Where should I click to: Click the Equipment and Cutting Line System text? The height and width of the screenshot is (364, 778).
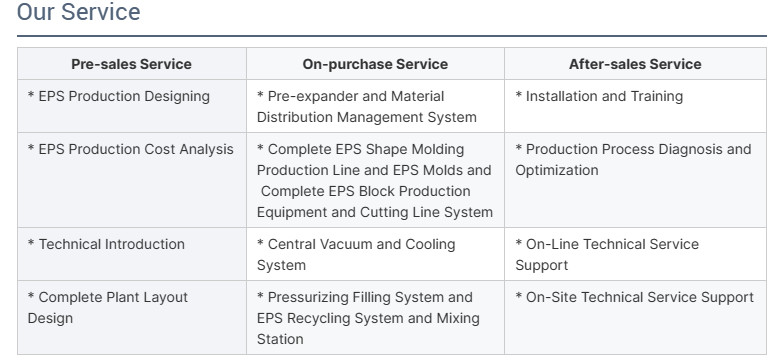[375, 212]
